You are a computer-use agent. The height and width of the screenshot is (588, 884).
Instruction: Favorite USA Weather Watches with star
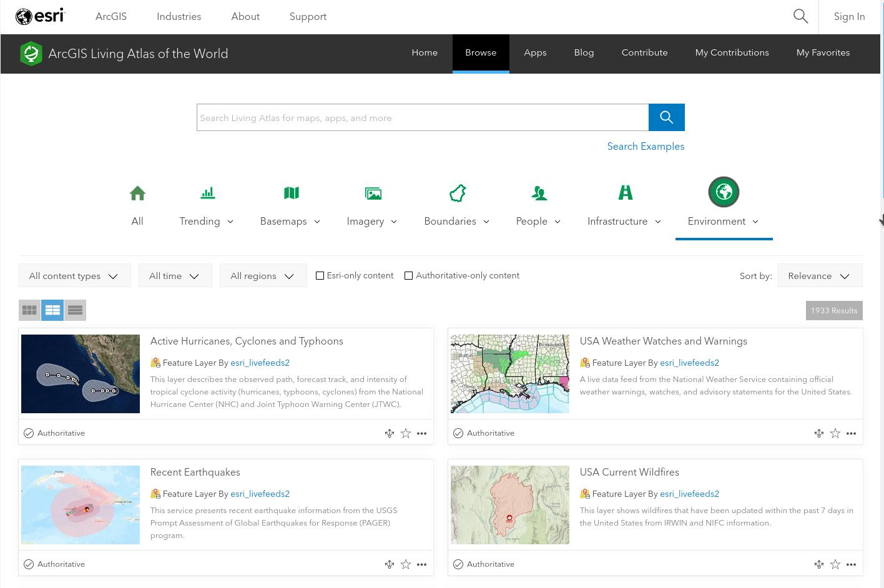835,433
